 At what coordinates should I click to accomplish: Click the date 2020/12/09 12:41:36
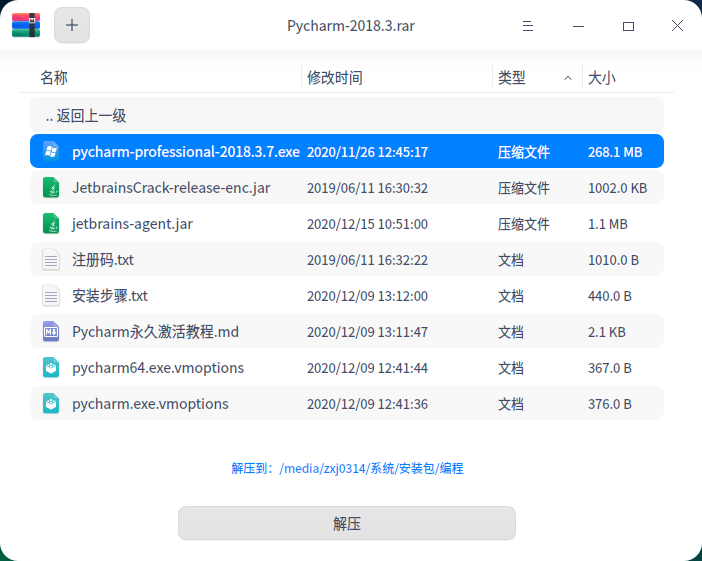368,404
